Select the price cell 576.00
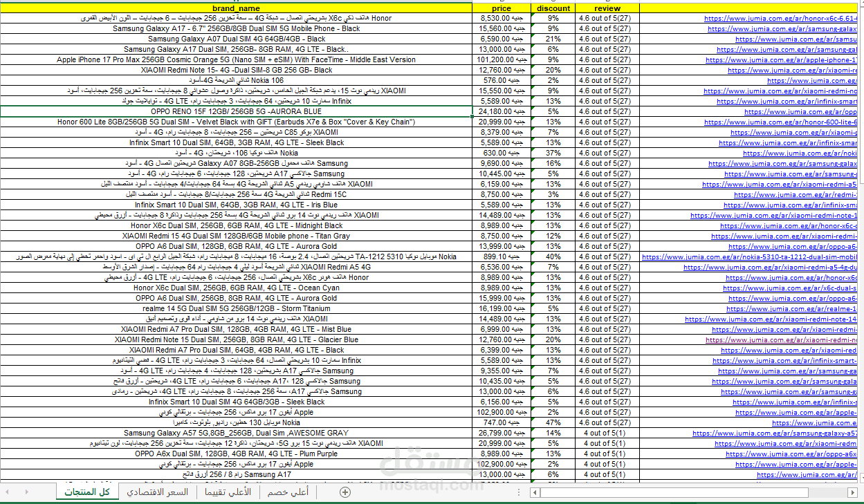This screenshot has height=504, width=864. pyautogui.click(x=502, y=81)
